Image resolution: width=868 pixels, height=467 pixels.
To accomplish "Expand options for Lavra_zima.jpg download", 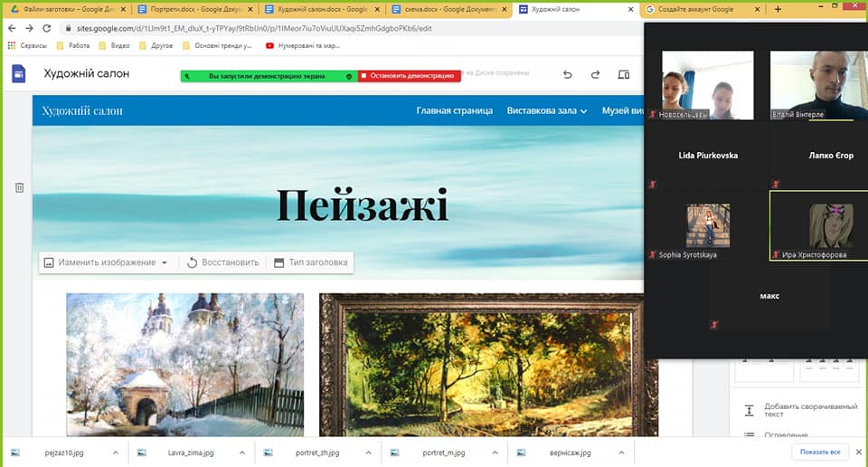I will [242, 453].
